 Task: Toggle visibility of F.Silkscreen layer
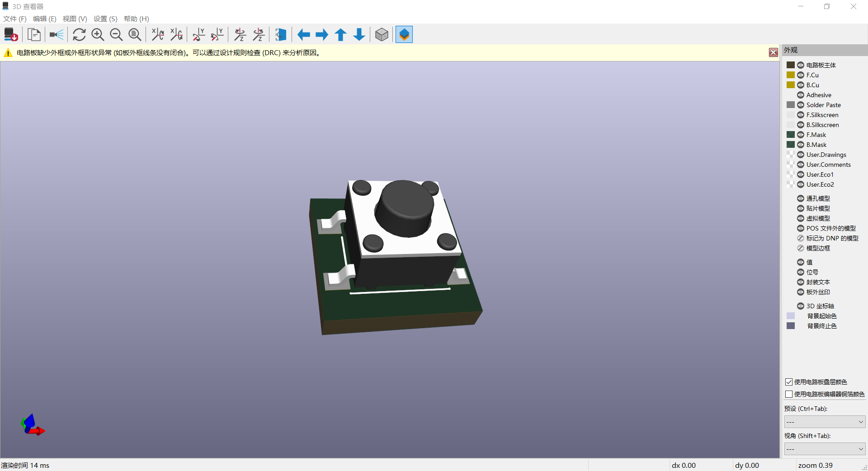(x=801, y=115)
